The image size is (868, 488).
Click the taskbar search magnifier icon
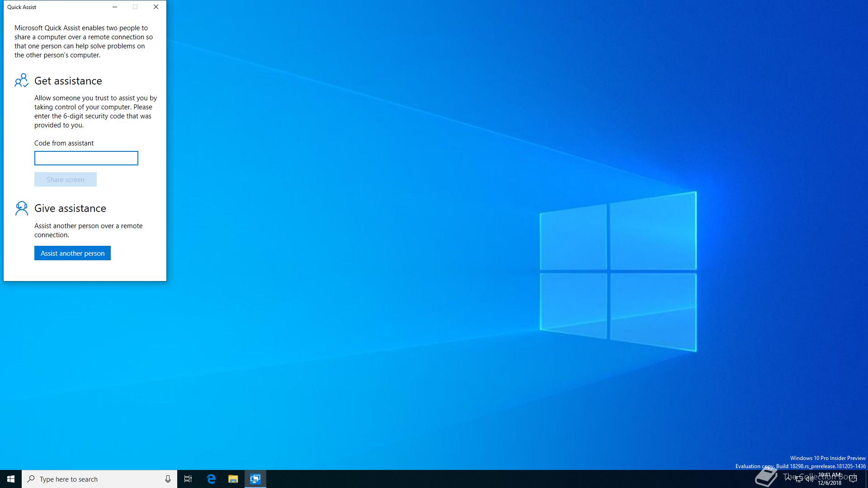pyautogui.click(x=31, y=479)
